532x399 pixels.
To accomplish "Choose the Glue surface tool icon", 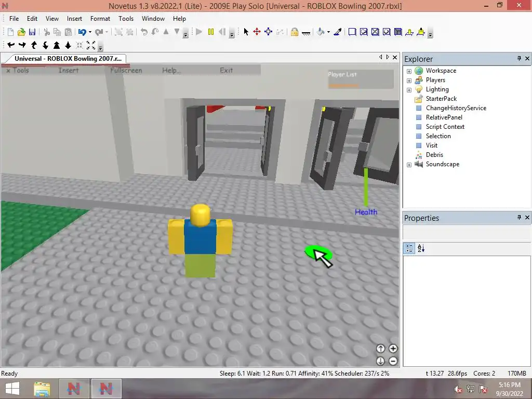I will click(x=364, y=32).
